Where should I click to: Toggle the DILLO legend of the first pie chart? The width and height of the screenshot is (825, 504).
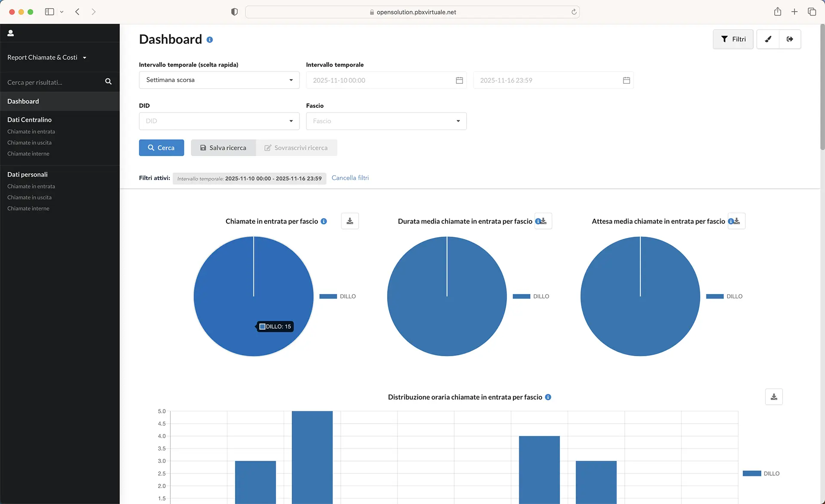pos(338,296)
